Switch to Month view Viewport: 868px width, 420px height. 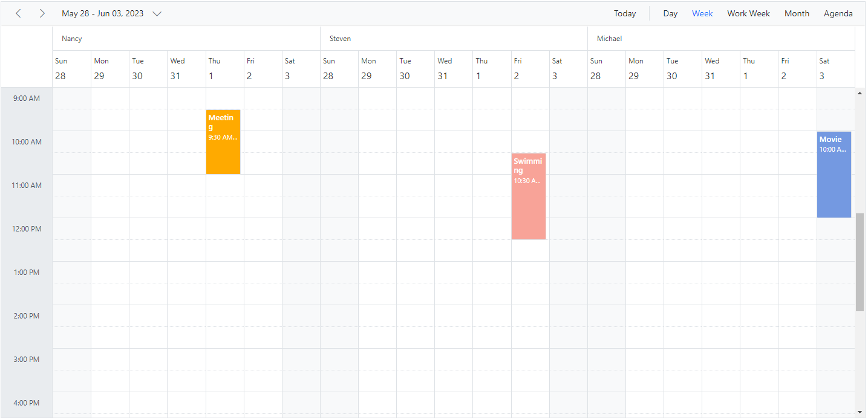797,13
